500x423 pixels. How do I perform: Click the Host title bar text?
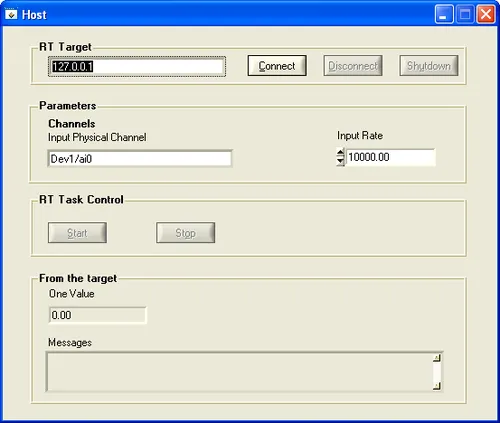point(34,15)
